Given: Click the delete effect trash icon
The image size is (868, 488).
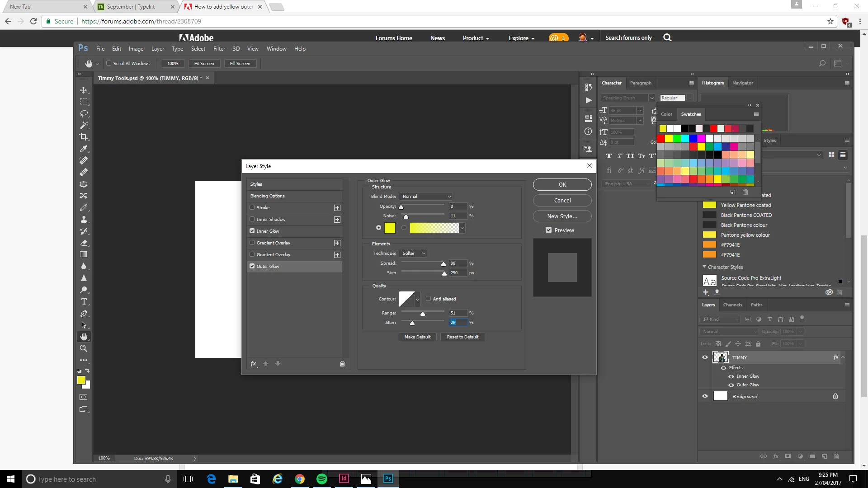Looking at the screenshot, I should coord(342,364).
